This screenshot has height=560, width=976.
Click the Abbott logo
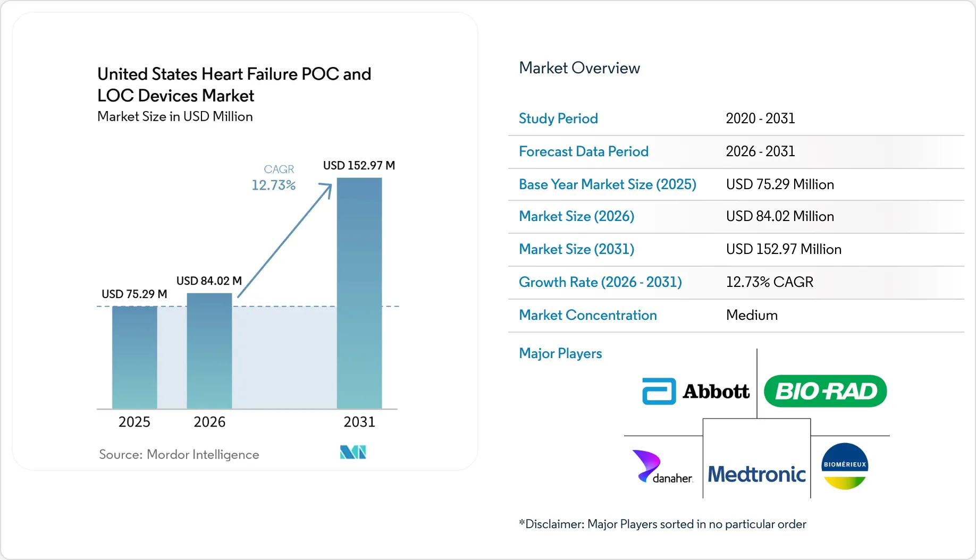[x=695, y=392]
